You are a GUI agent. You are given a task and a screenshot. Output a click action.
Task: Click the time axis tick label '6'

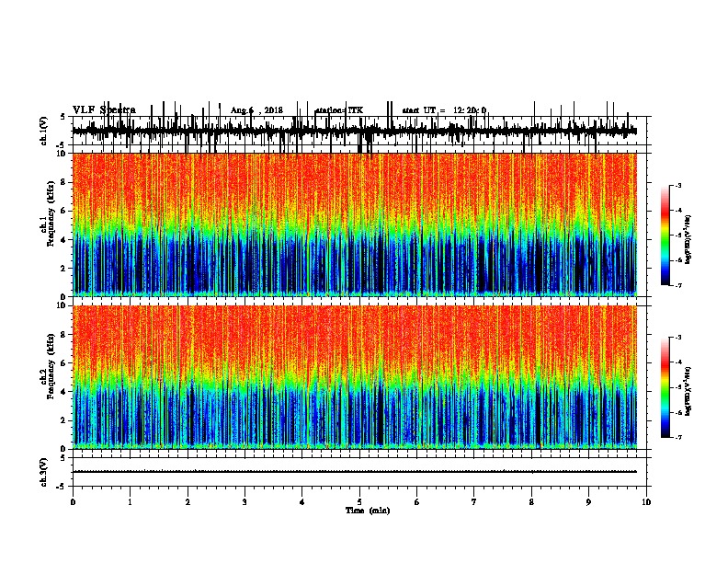coord(417,502)
